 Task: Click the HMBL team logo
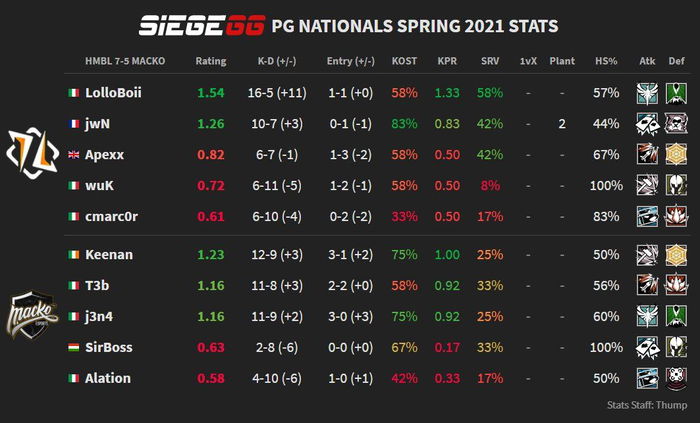[x=33, y=153]
